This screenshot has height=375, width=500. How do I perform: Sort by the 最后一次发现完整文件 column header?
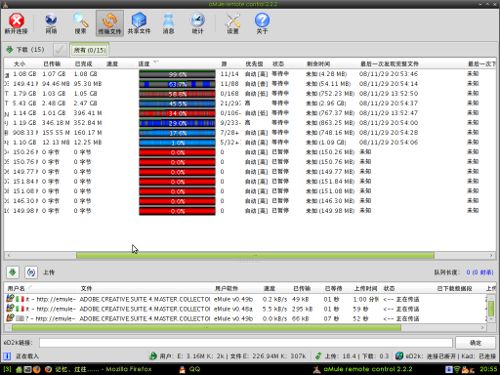389,64
